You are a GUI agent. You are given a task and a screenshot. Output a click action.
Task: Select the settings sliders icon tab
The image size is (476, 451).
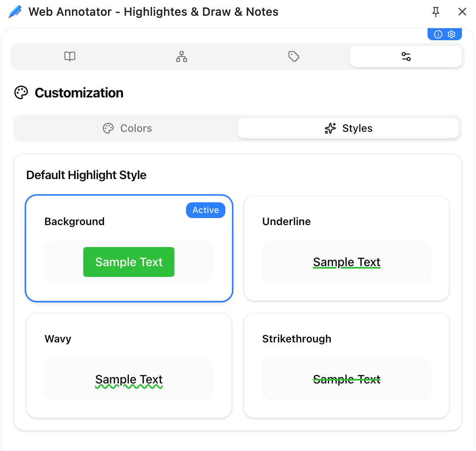click(x=406, y=56)
